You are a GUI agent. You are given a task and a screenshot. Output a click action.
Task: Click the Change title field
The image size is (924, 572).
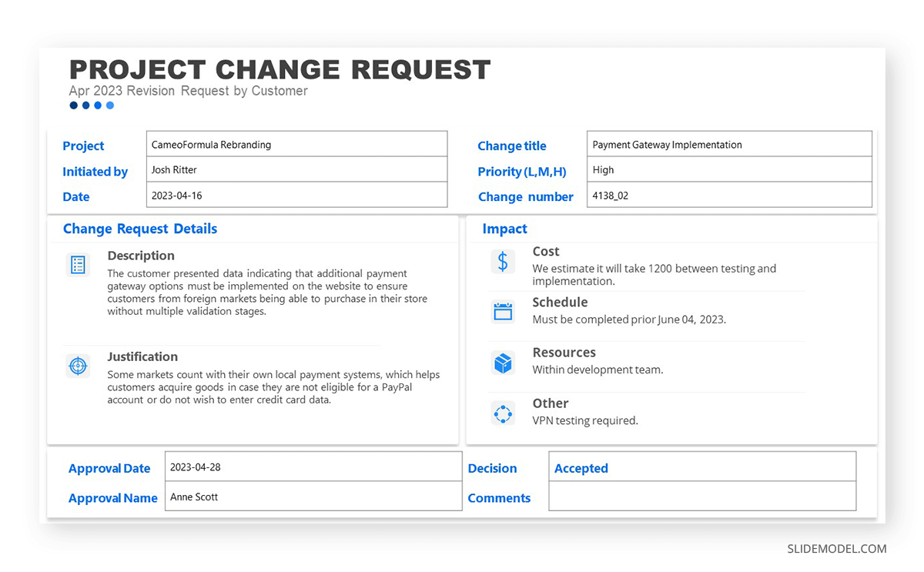click(728, 144)
